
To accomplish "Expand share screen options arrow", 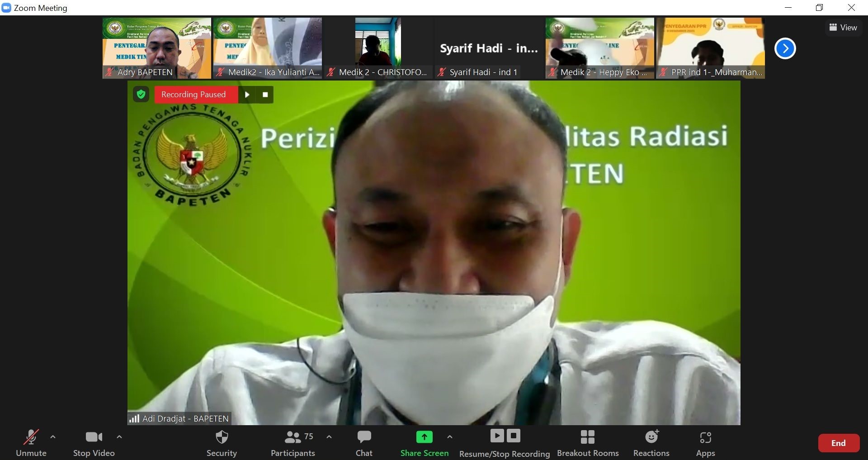I will click(x=450, y=437).
